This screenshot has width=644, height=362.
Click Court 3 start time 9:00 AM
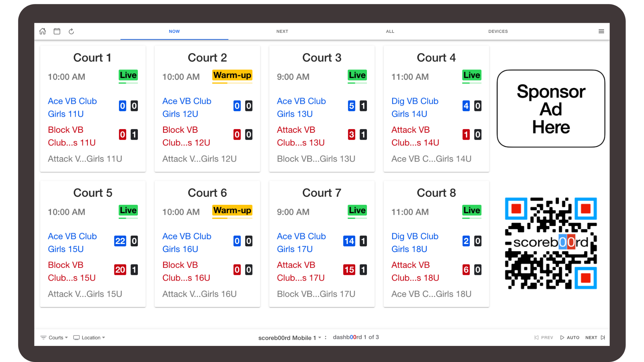pyautogui.click(x=293, y=77)
